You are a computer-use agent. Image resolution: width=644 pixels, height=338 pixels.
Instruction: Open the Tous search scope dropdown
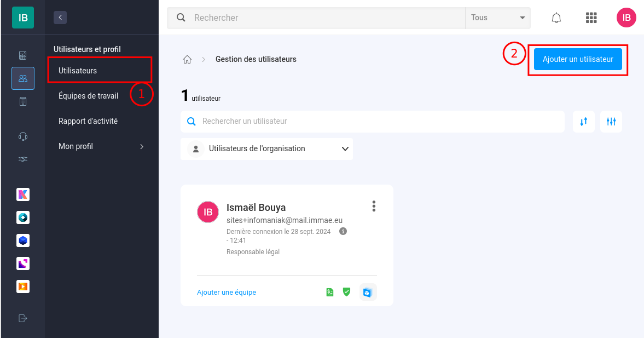point(498,18)
